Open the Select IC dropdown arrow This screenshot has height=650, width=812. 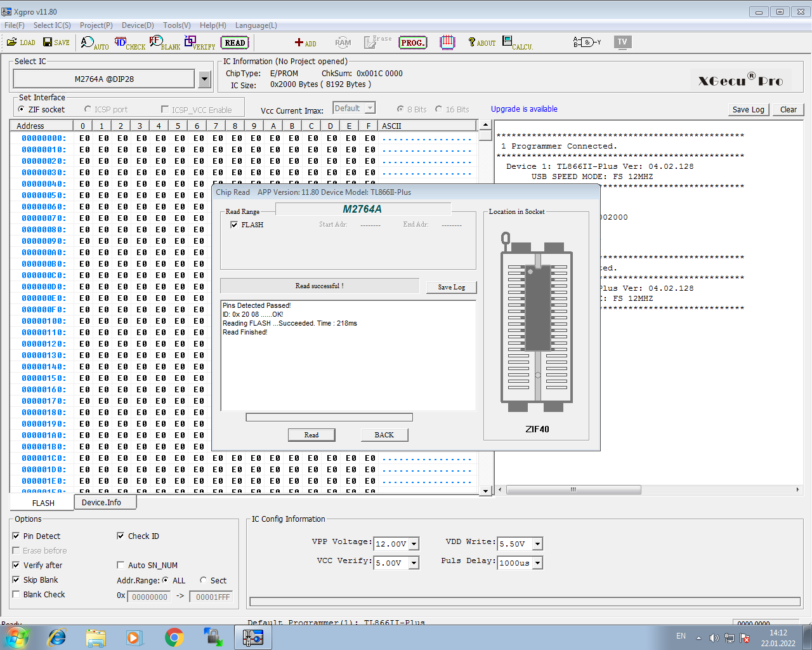pyautogui.click(x=204, y=79)
